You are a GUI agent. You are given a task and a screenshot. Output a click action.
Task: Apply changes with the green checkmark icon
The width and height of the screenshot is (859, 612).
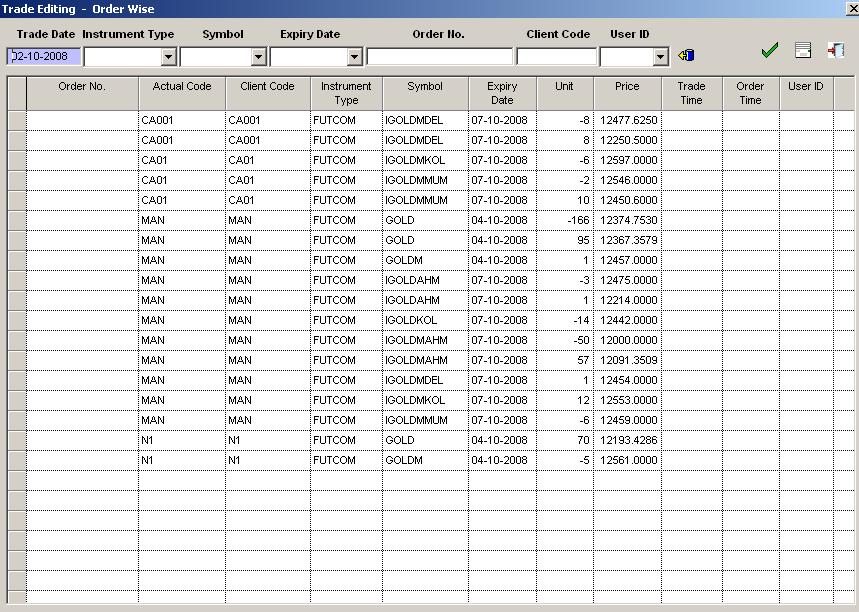click(x=769, y=49)
